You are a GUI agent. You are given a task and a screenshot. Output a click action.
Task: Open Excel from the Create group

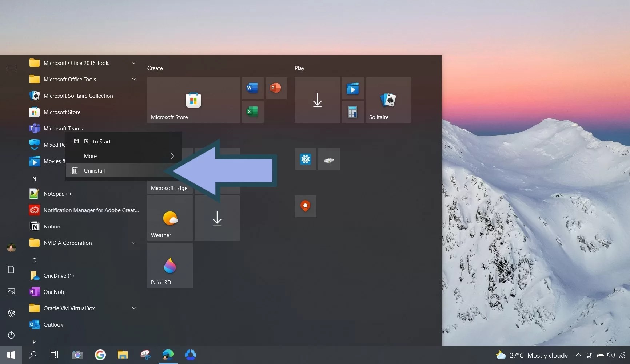(252, 112)
